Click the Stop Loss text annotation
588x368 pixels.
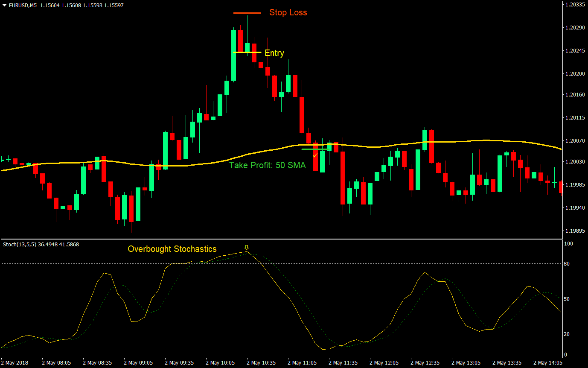tap(288, 12)
